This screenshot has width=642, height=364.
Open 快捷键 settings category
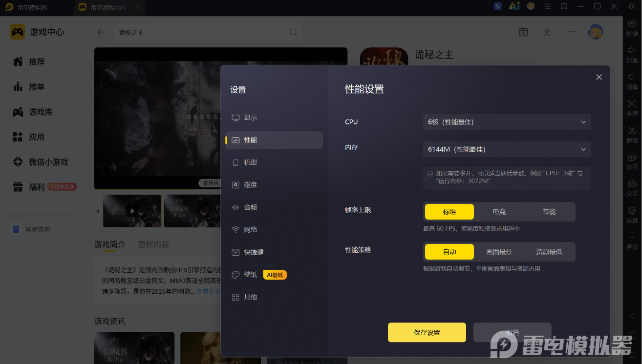tap(274, 252)
